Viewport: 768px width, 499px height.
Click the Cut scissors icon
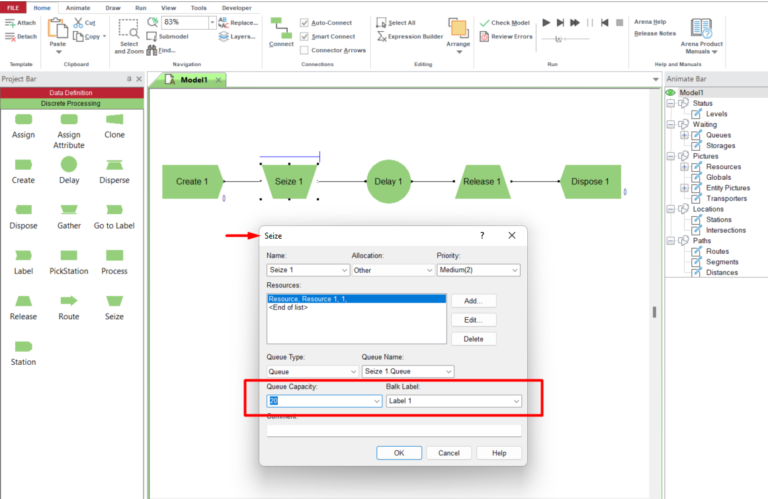[x=78, y=23]
